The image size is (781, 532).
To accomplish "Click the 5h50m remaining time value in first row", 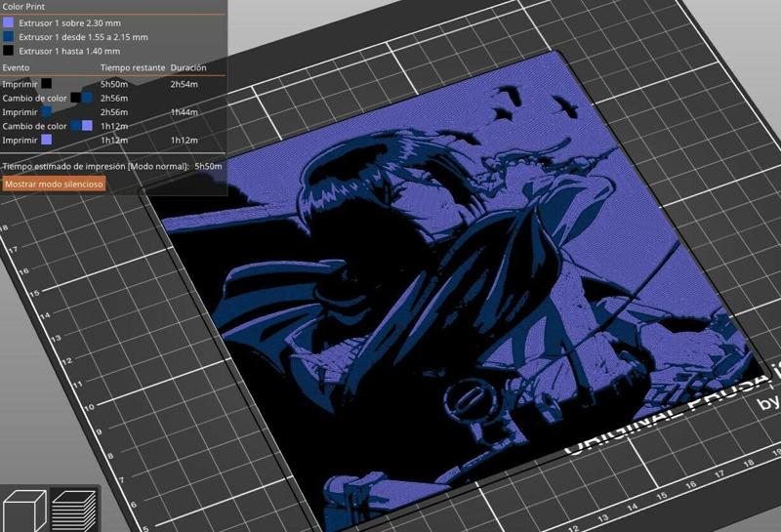I will point(114,84).
